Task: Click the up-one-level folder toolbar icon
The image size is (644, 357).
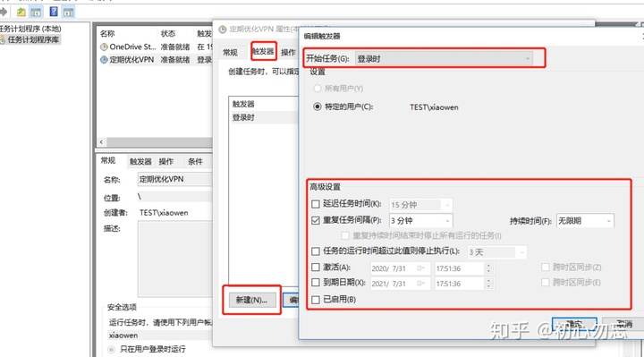Action: click(x=21, y=12)
